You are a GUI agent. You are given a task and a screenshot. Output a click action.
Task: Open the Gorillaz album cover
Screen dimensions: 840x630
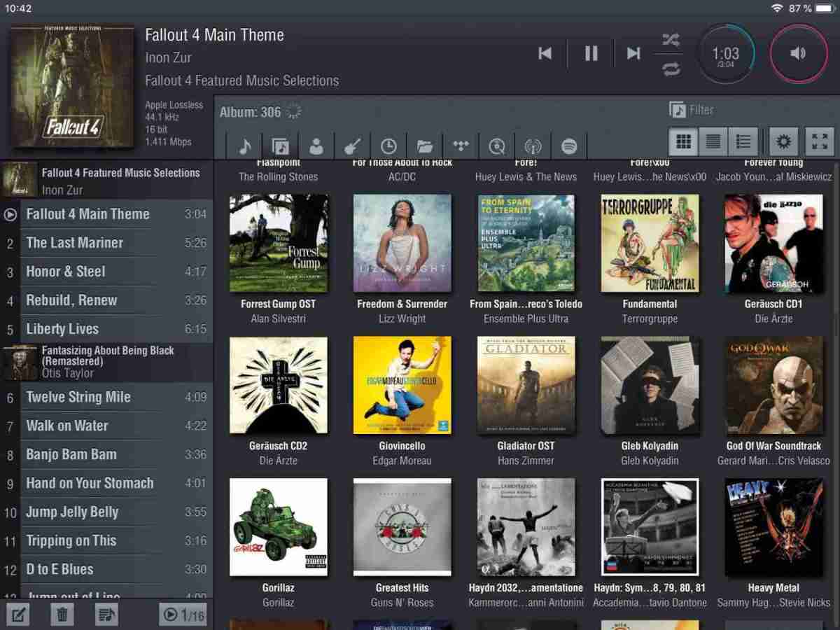coord(279,527)
